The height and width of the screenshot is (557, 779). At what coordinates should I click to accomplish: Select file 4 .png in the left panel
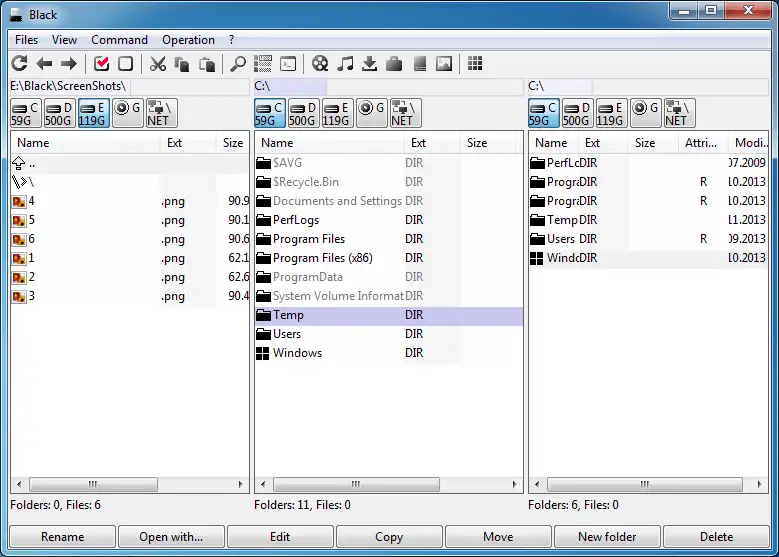[129, 201]
